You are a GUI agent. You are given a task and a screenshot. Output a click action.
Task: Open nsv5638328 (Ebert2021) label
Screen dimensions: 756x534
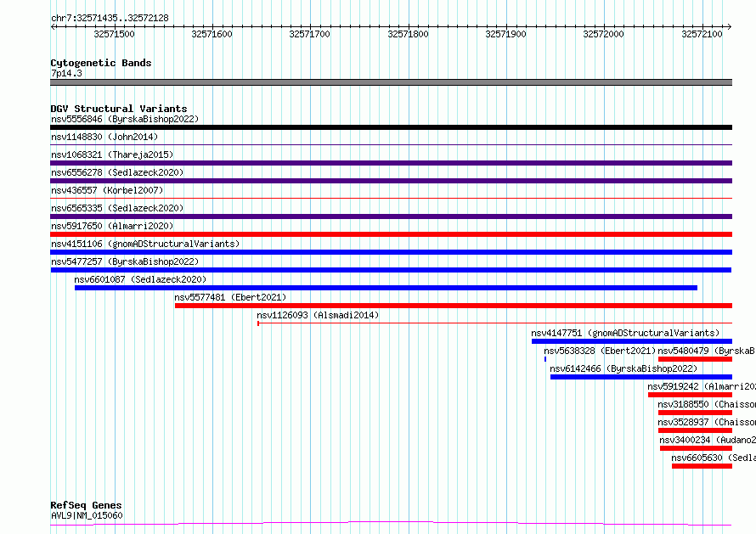click(x=601, y=351)
